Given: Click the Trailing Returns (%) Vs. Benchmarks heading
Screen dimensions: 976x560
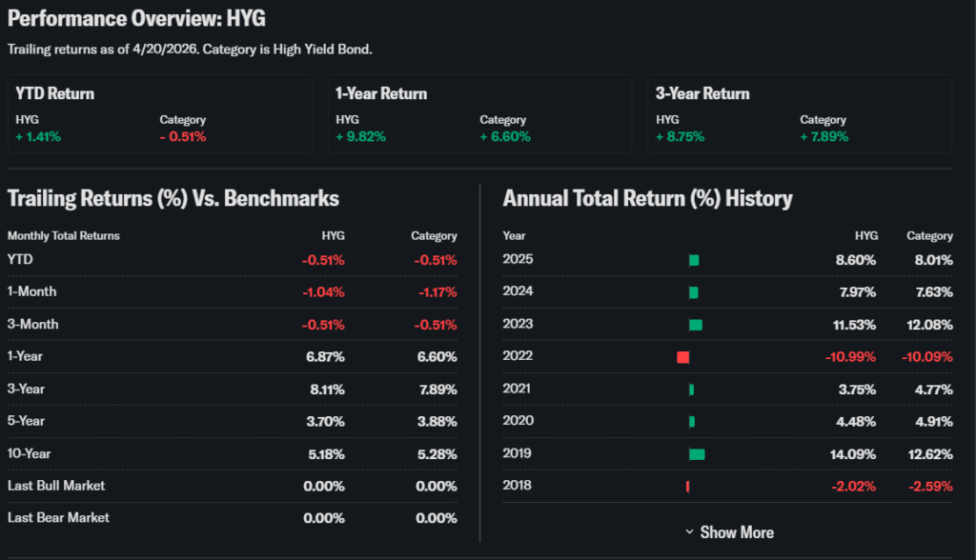Looking at the screenshot, I should 173,198.
